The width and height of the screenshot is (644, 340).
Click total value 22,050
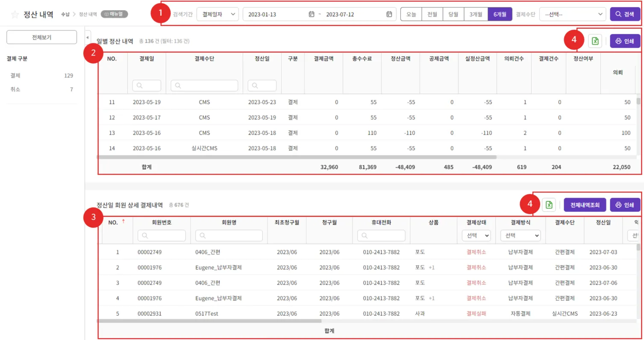[621, 167]
